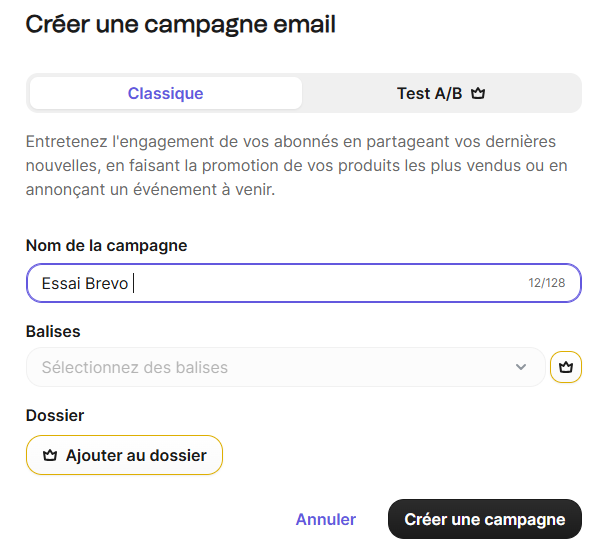
Task: Click the 12/128 character counter
Action: (547, 283)
